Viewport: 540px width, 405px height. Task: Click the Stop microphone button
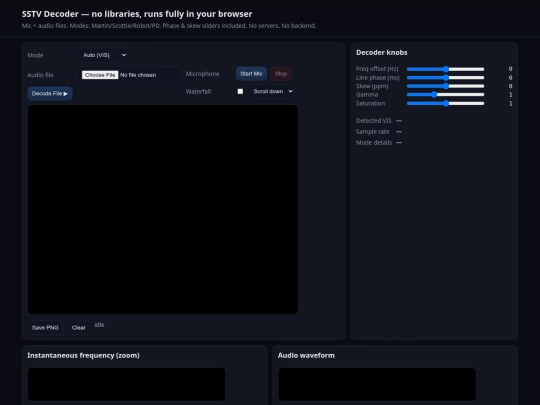[x=281, y=74]
